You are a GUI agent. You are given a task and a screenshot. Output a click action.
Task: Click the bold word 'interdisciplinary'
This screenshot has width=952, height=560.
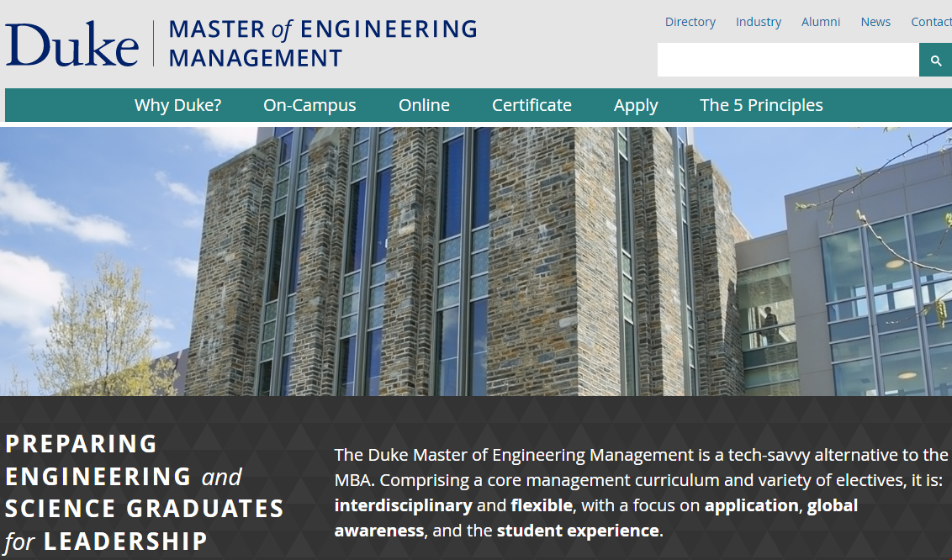tap(403, 505)
